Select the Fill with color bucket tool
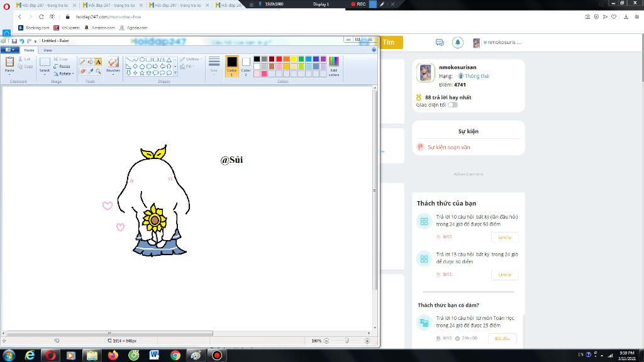This screenshot has width=644, height=362. pyautogui.click(x=91, y=62)
